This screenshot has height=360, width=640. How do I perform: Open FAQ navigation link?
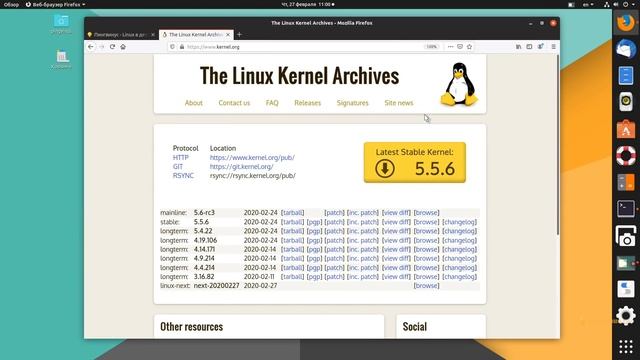coord(272,103)
